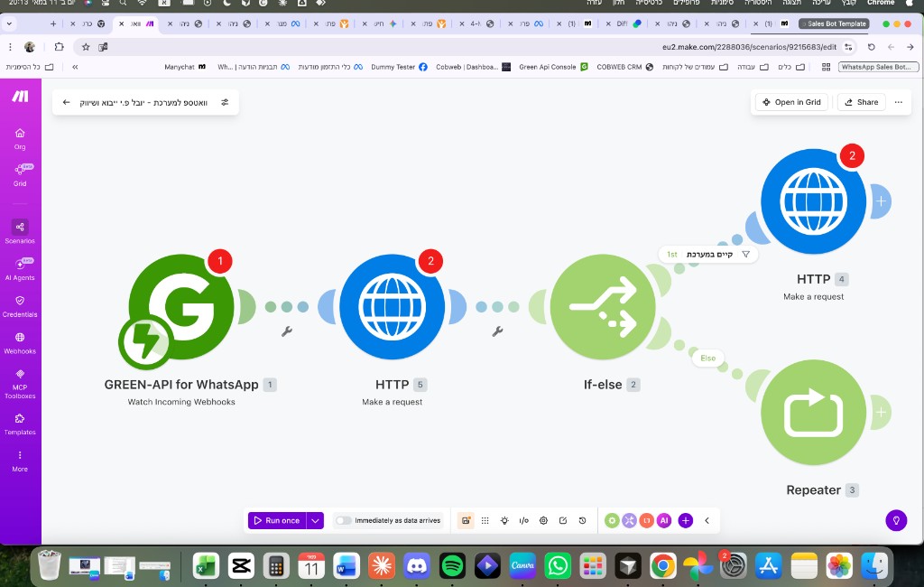Image resolution: width=924 pixels, height=587 pixels.
Task: Open Scenarios in the left sidebar
Action: tap(20, 231)
